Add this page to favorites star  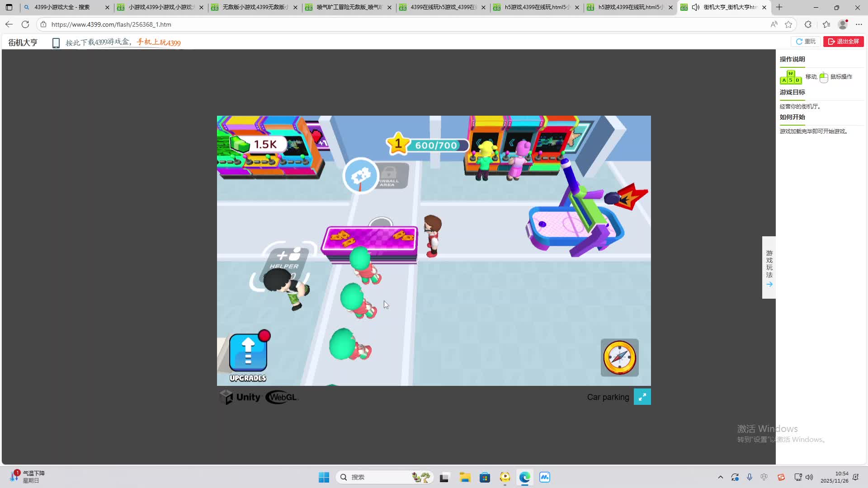[x=788, y=24]
